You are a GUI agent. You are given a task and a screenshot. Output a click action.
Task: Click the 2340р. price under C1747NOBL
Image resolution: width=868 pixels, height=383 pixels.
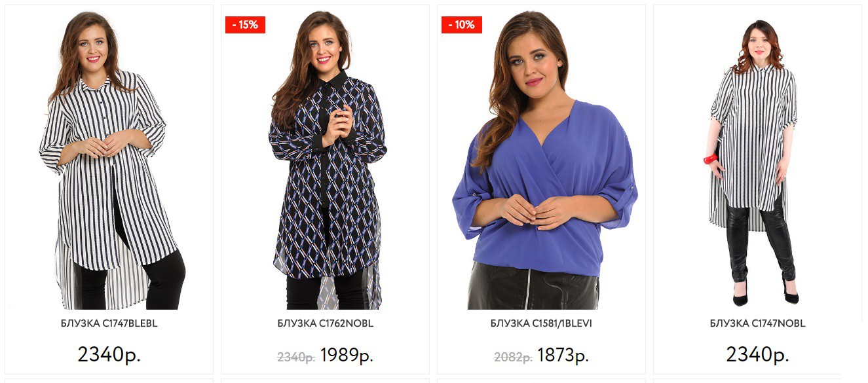click(757, 354)
